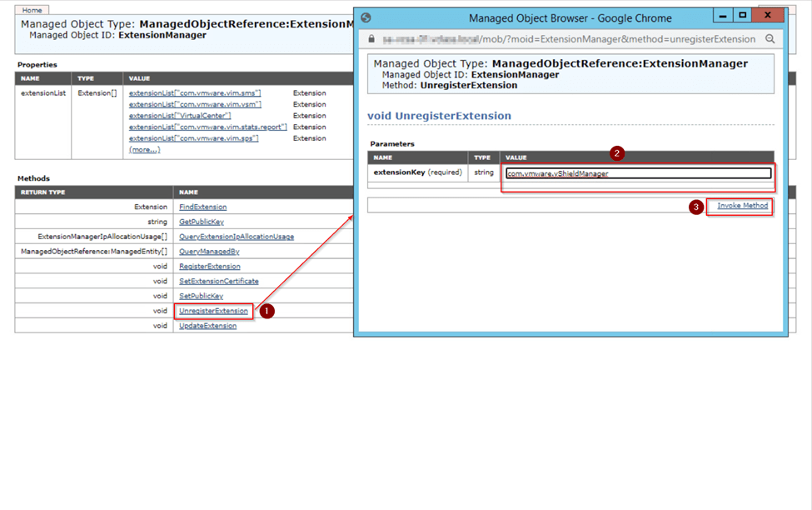Expand the (more...) extension list link
Image resolution: width=812 pixels, height=510 pixels.
point(144,150)
